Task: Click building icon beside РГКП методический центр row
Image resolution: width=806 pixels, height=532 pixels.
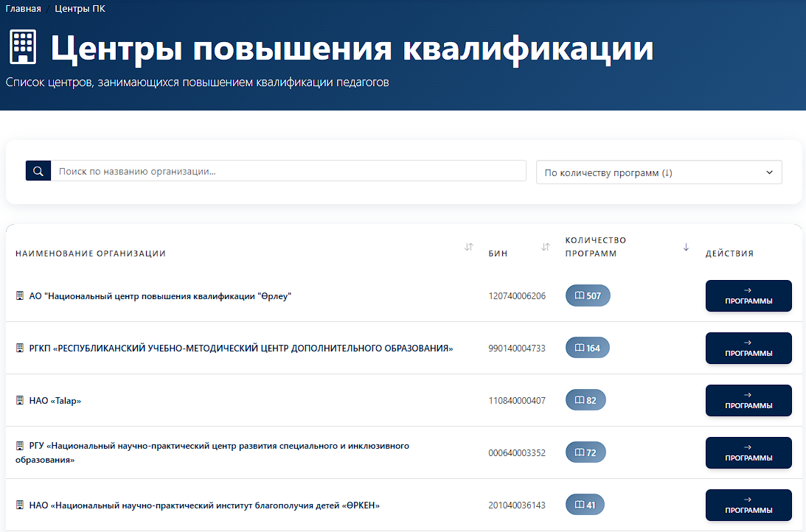Action: point(20,348)
